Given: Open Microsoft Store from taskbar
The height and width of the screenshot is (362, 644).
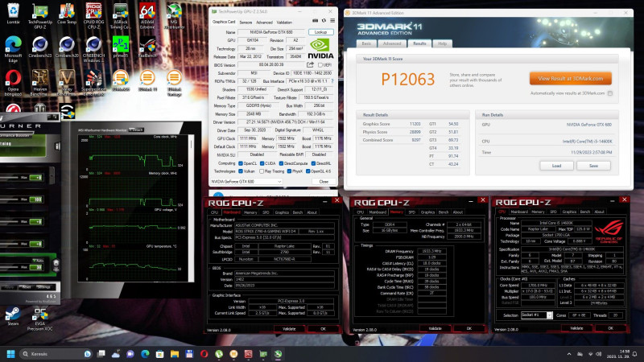Looking at the screenshot, I should pos(159,354).
